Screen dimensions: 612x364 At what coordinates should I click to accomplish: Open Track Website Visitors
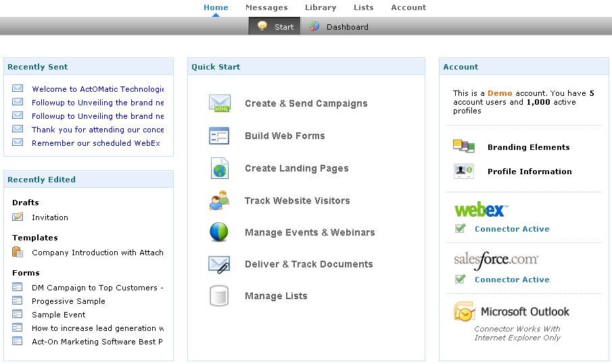(x=297, y=201)
